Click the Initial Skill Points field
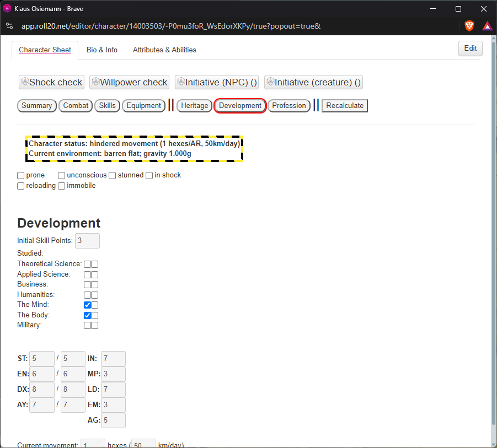Viewport: 497px width, 448px height. [87, 241]
